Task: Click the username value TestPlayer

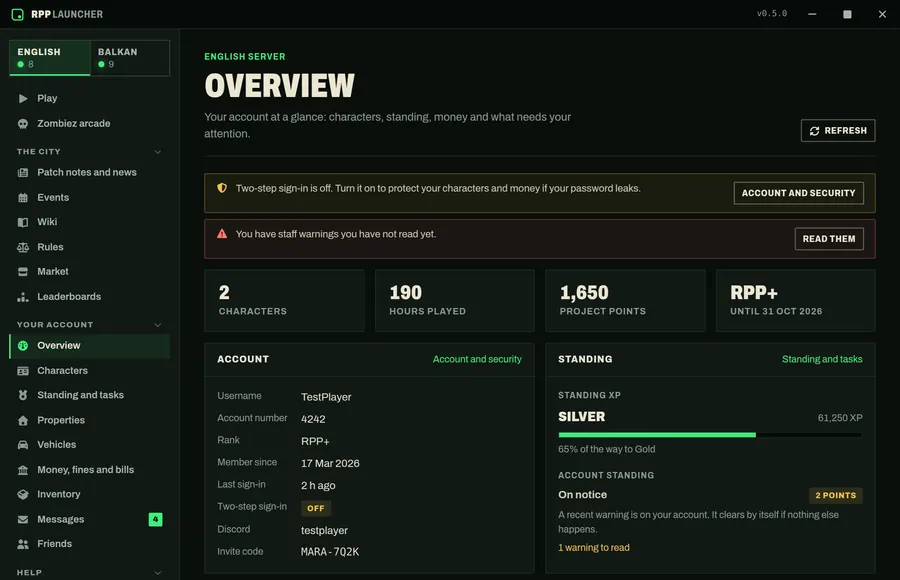Action: [x=326, y=397]
